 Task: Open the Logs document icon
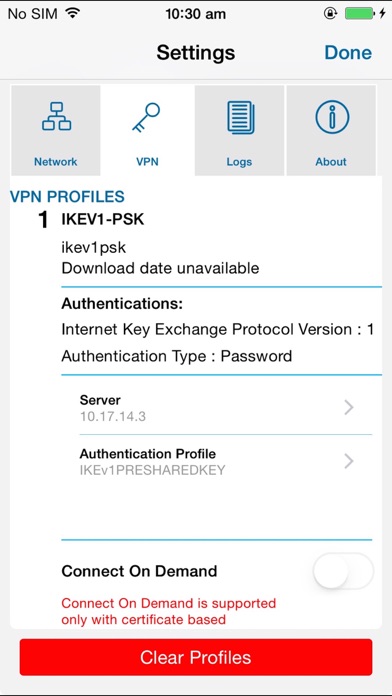pos(241,117)
